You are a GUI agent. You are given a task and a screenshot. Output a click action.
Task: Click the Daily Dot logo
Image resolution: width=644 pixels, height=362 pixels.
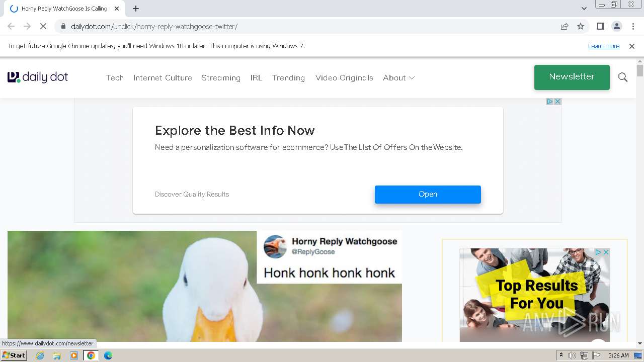coord(38,77)
